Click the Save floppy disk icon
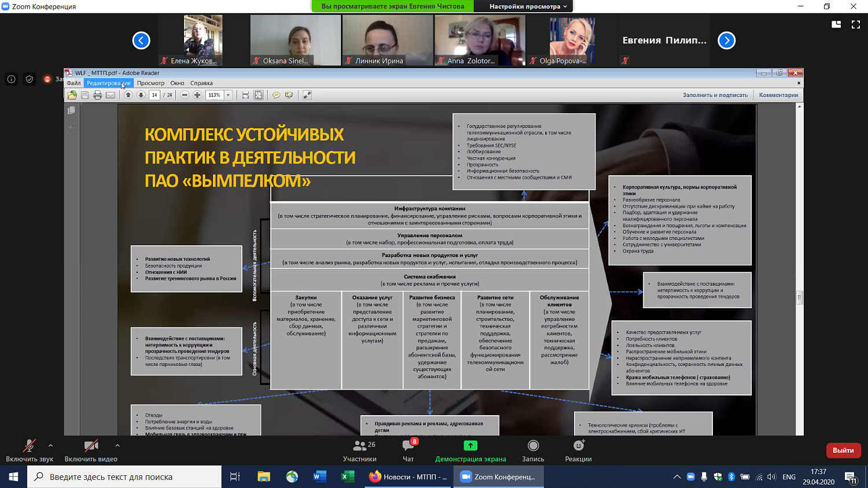This screenshot has height=488, width=868. coord(84,95)
